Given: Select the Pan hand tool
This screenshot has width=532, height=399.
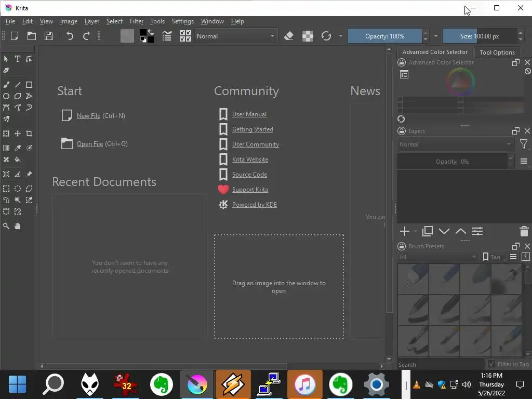Looking at the screenshot, I should (17, 226).
